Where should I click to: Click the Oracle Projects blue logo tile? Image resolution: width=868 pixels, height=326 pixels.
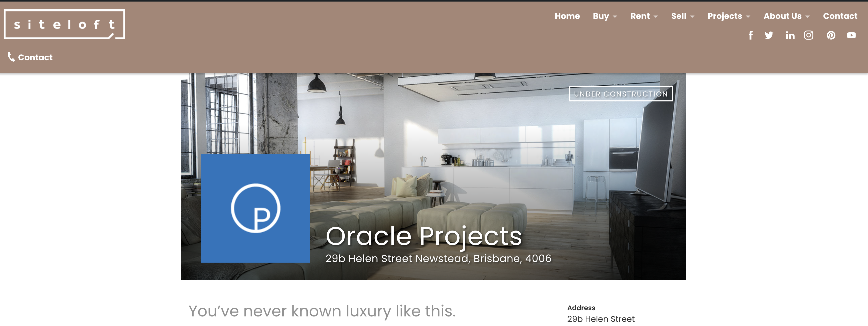point(255,208)
